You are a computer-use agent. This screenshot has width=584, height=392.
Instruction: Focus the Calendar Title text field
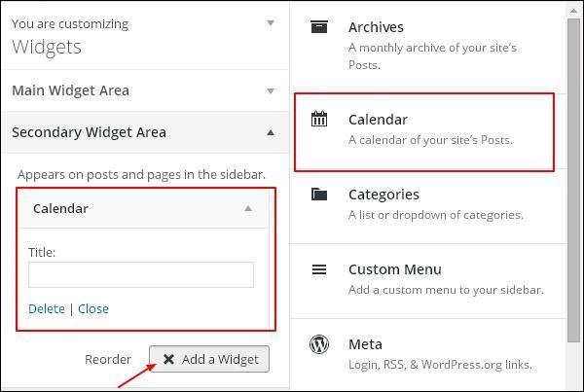point(141,275)
